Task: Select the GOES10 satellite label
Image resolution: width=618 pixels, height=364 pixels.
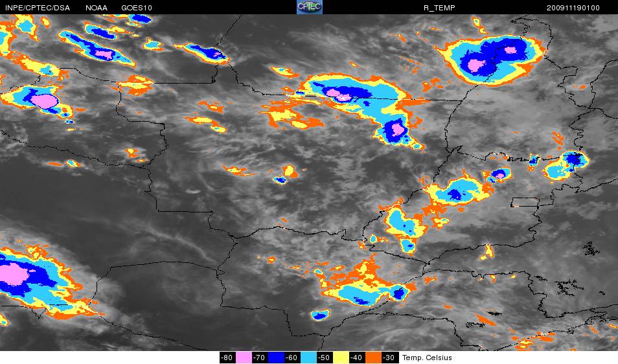Action: click(137, 8)
